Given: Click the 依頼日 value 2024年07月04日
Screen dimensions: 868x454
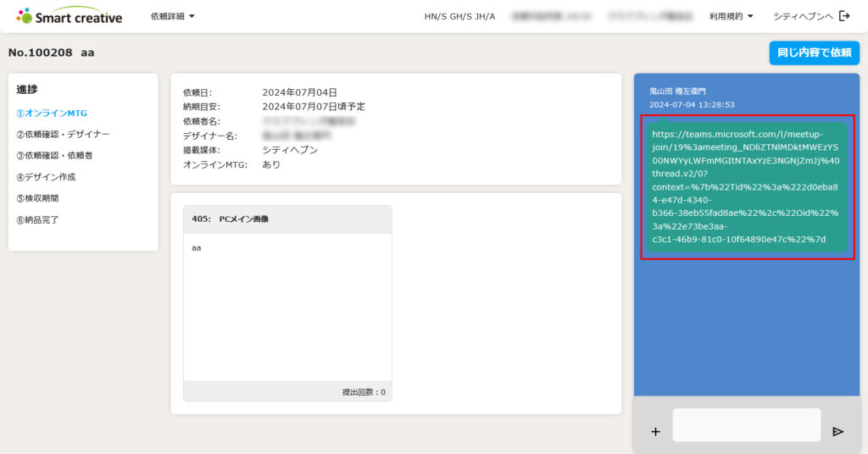Looking at the screenshot, I should click(299, 92).
